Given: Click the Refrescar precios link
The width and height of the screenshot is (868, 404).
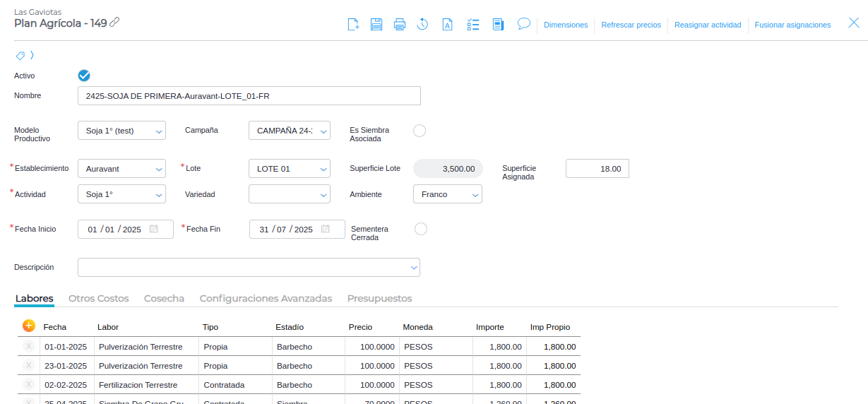Looking at the screenshot, I should (x=631, y=25).
